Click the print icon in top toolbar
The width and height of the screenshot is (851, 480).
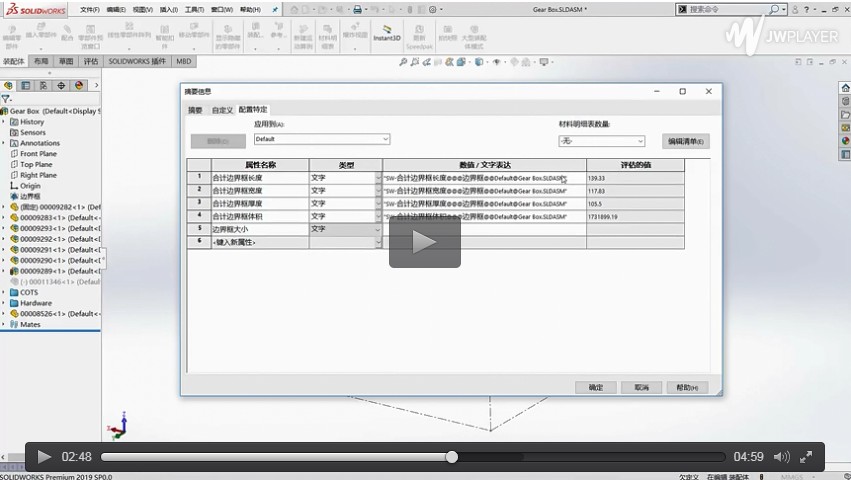(x=356, y=9)
